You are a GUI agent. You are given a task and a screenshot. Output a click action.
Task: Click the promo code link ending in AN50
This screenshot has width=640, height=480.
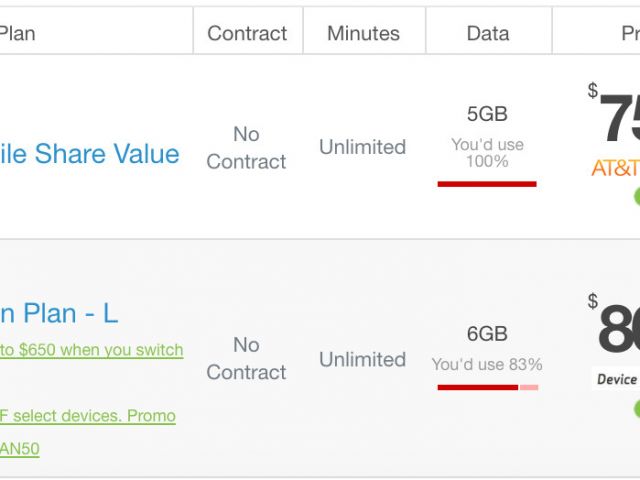tap(20, 448)
